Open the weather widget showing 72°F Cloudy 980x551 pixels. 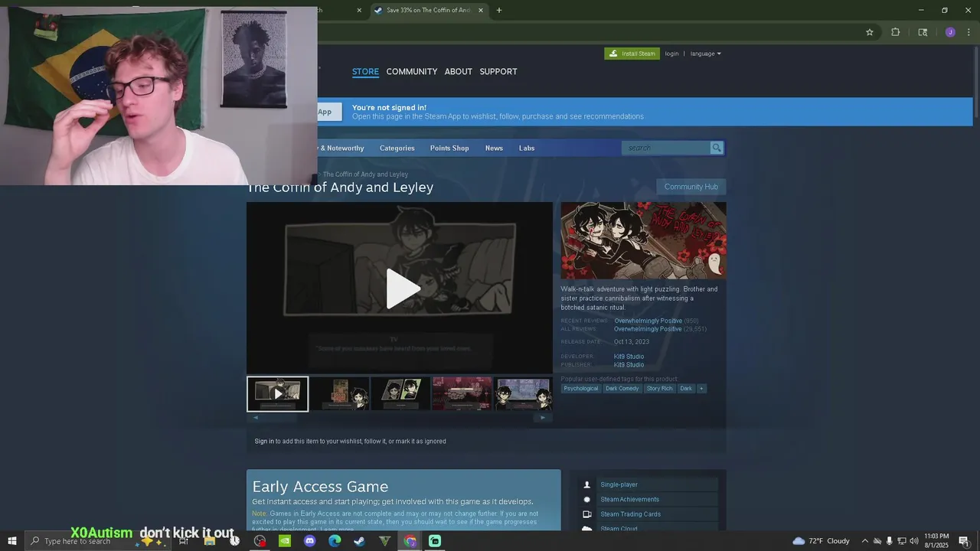tap(821, 541)
